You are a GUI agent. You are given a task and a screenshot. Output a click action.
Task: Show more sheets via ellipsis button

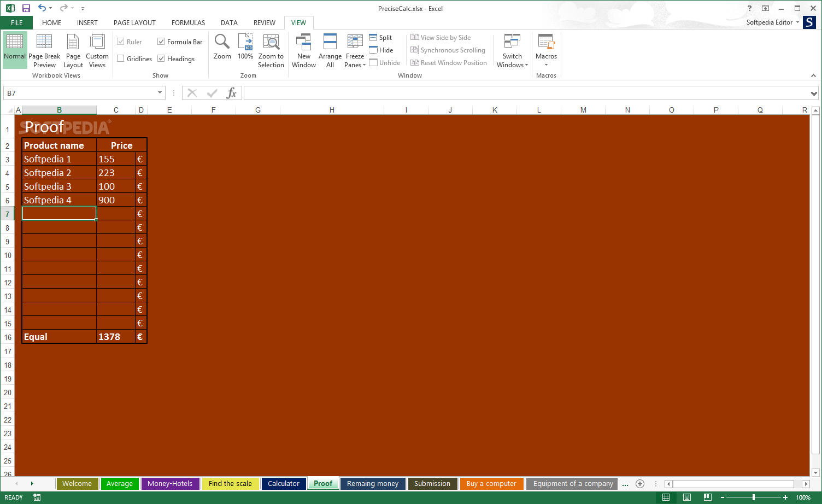tap(625, 484)
